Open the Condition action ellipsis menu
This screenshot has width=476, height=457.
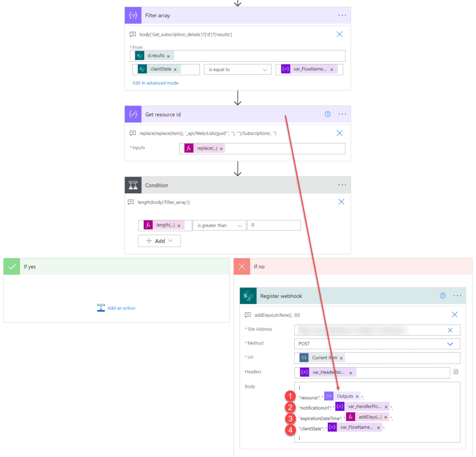(342, 185)
